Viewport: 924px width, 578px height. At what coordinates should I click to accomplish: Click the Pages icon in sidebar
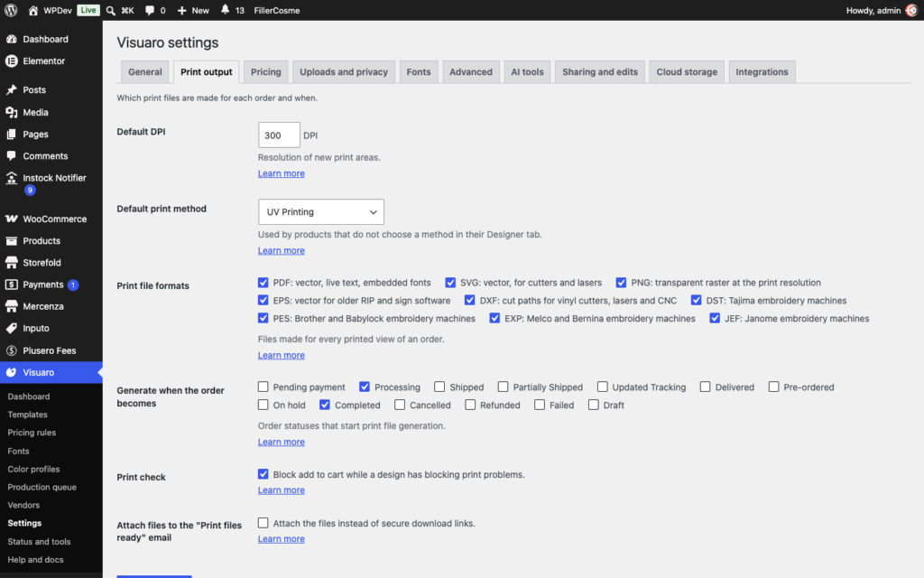(x=11, y=134)
